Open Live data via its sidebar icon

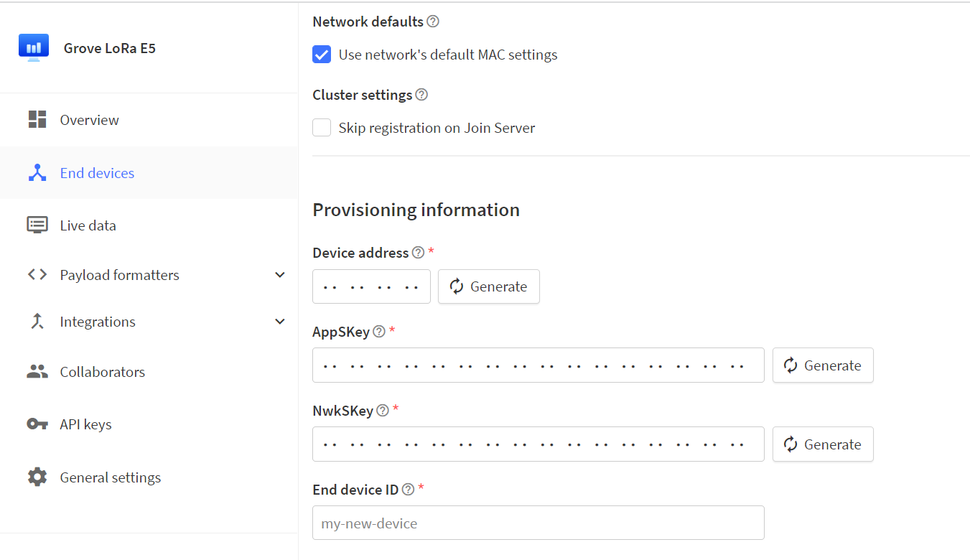coord(37,224)
